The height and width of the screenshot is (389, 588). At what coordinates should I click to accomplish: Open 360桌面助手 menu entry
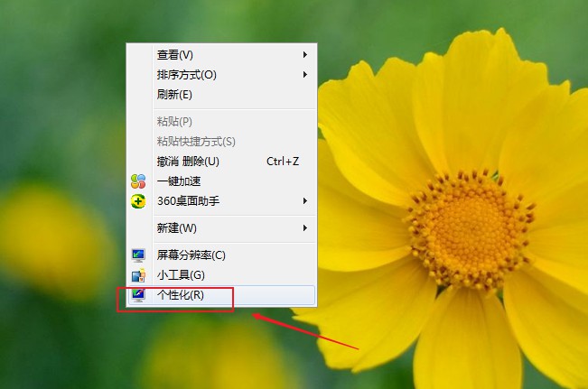(x=221, y=201)
